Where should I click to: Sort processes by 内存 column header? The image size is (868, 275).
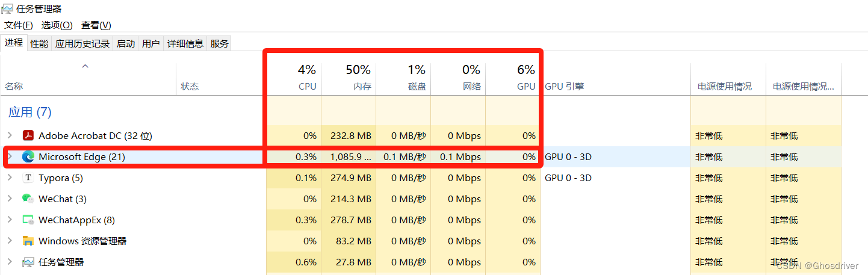tap(362, 86)
